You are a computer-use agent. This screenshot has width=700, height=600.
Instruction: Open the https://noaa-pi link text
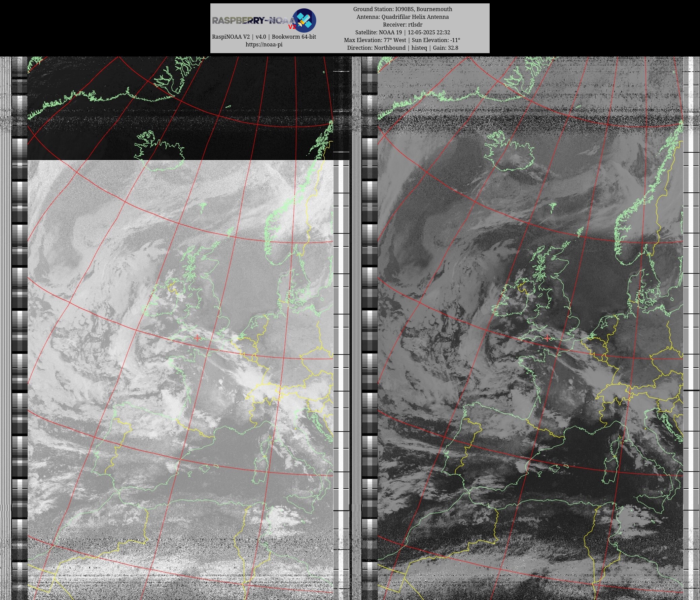click(x=264, y=45)
